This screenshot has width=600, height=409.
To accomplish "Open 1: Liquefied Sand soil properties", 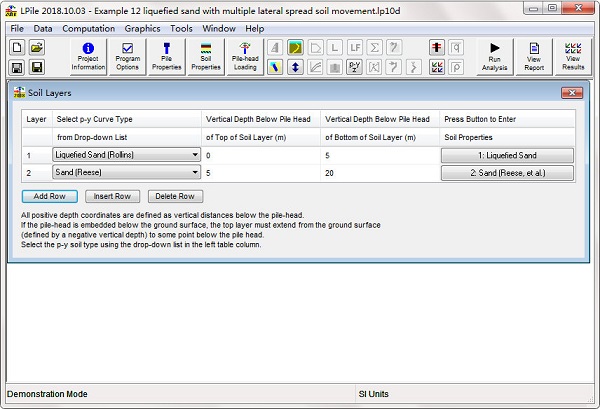I will coord(507,155).
